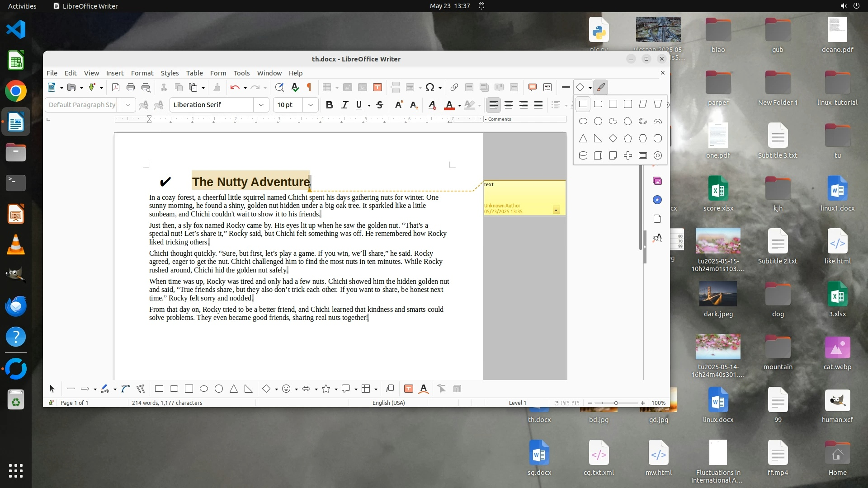Open the Table menu
Image resolution: width=868 pixels, height=488 pixels.
coord(194,73)
